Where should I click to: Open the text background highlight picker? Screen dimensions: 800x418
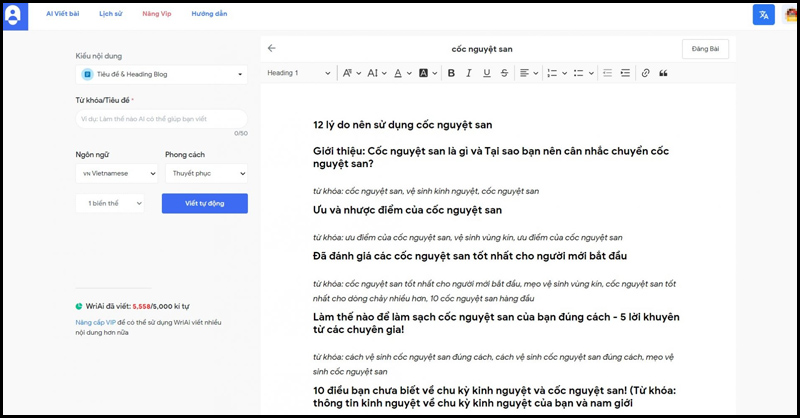(428, 73)
